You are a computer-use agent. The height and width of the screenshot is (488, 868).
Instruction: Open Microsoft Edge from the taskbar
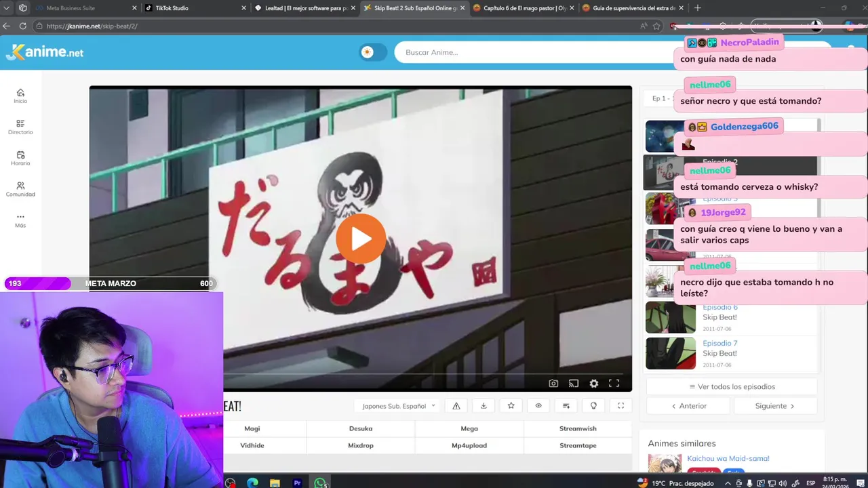pos(252,483)
